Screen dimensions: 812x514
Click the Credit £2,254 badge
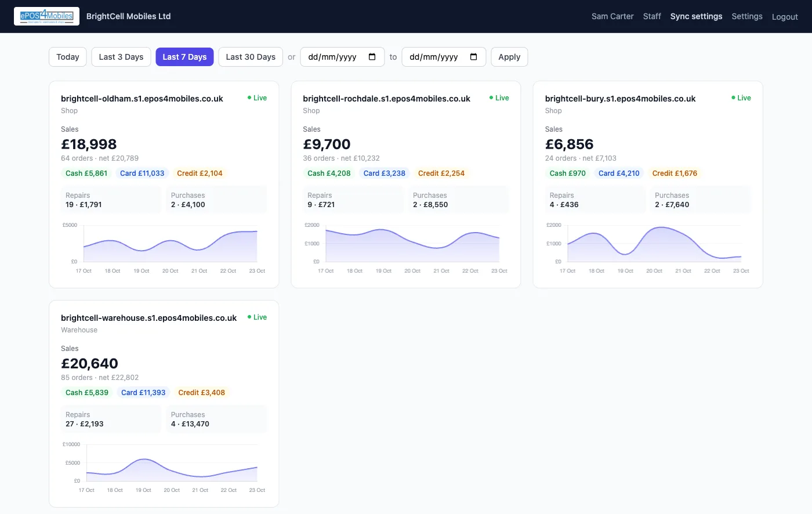[x=441, y=173]
